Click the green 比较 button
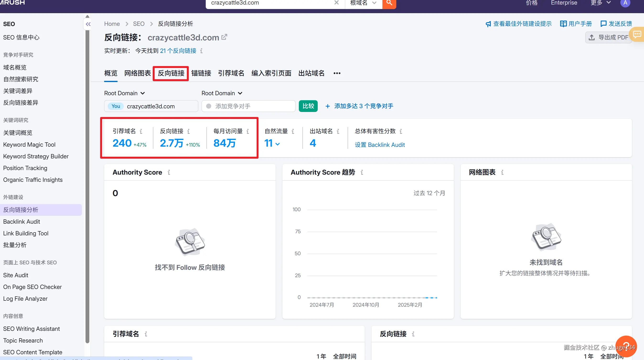This screenshot has height=360, width=644. [x=308, y=106]
